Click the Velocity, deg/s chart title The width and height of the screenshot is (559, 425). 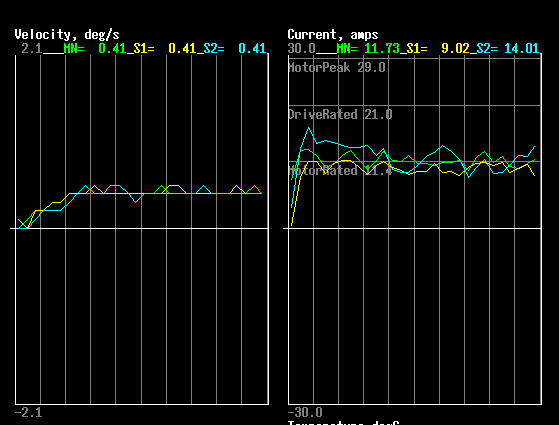coord(67,35)
